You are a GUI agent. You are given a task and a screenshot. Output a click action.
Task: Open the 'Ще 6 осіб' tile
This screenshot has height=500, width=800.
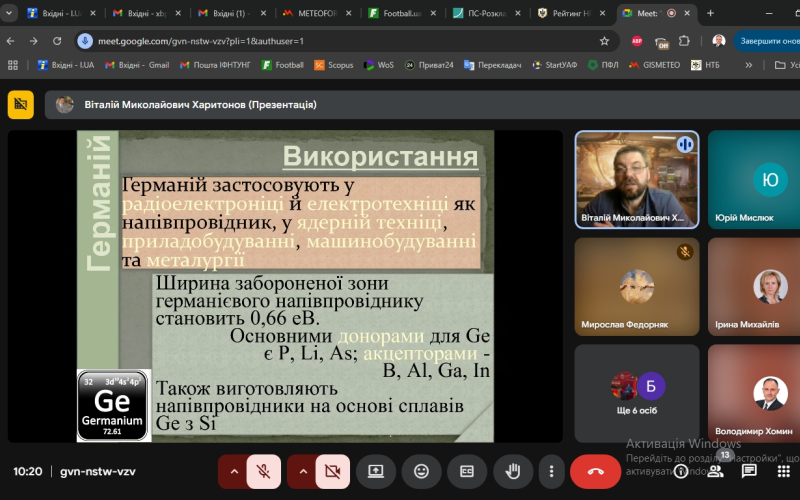point(637,393)
